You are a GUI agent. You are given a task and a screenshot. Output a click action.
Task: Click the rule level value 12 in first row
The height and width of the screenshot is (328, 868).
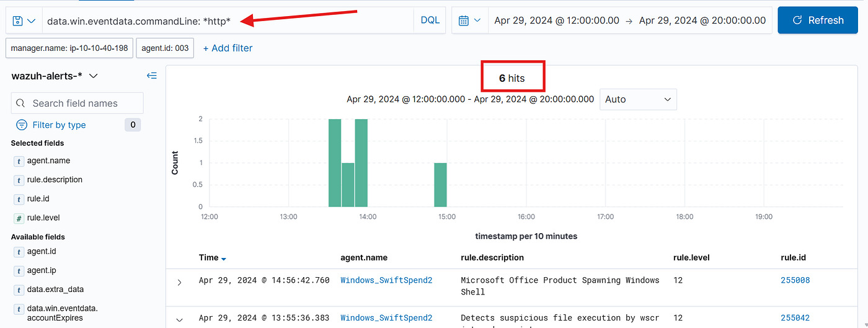click(678, 280)
